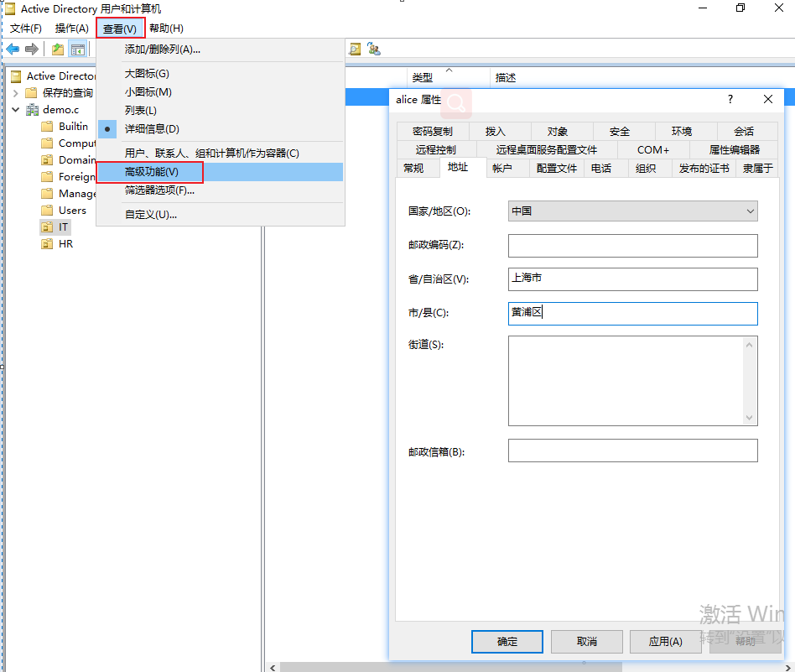
Task: Toggle the show console tree icon
Action: [x=77, y=49]
